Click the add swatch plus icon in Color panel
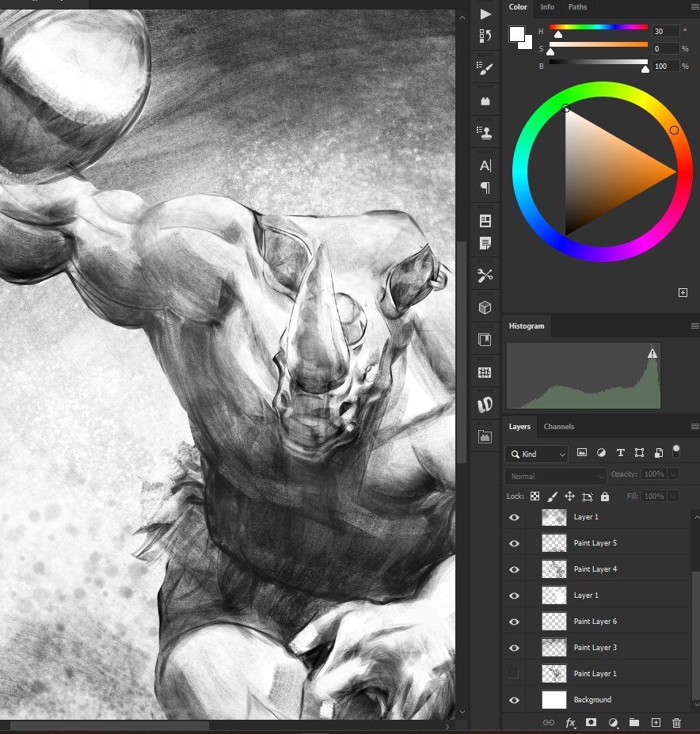The image size is (700, 734). point(683,292)
